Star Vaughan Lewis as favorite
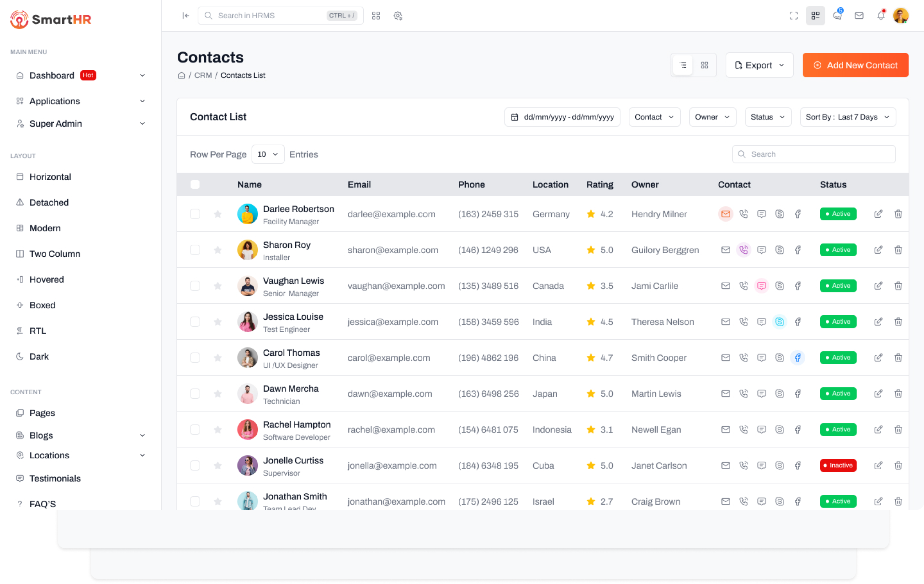The image size is (924, 584). [x=218, y=286]
